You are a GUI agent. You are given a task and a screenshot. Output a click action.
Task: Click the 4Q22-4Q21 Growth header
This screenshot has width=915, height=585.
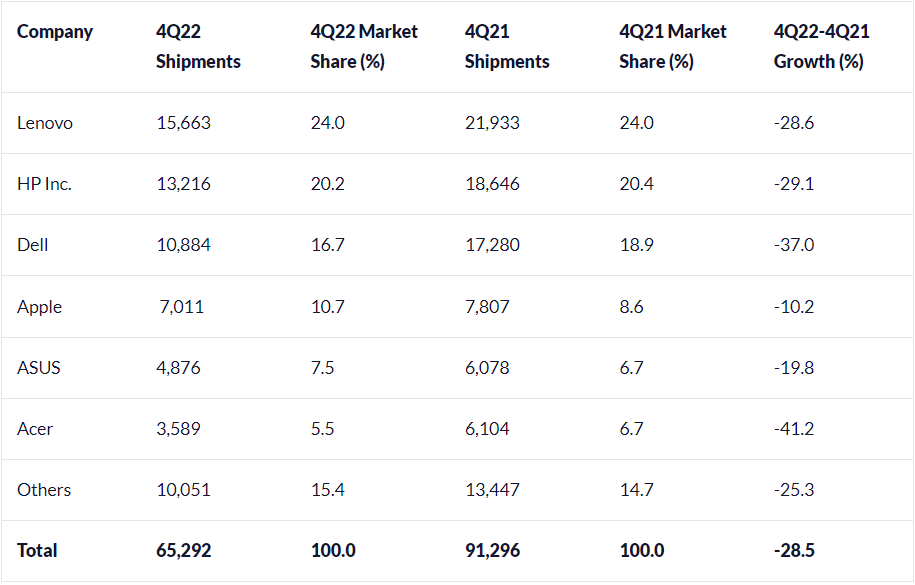821,47
